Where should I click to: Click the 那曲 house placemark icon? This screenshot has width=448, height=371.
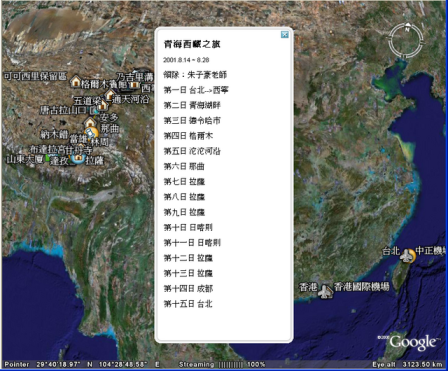pos(90,122)
